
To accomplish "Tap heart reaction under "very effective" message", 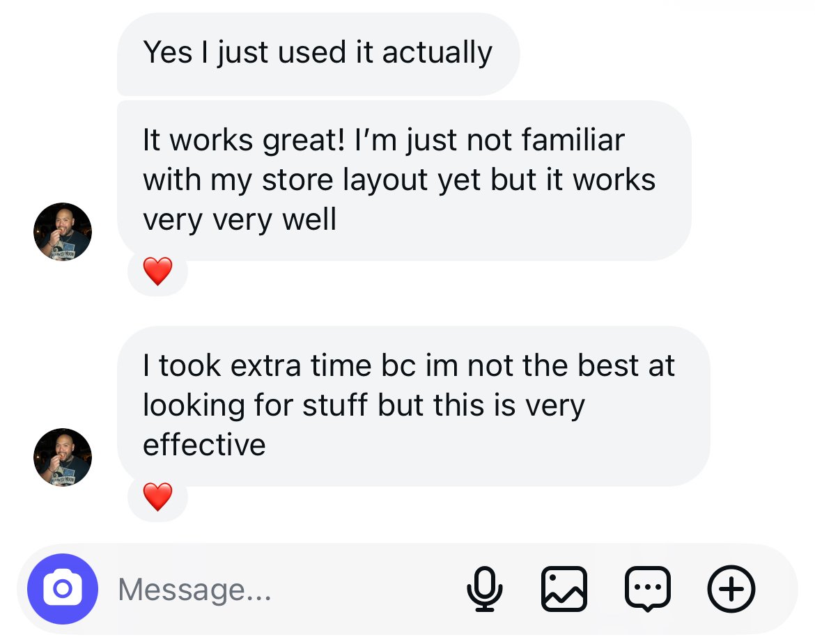I will point(157,497).
